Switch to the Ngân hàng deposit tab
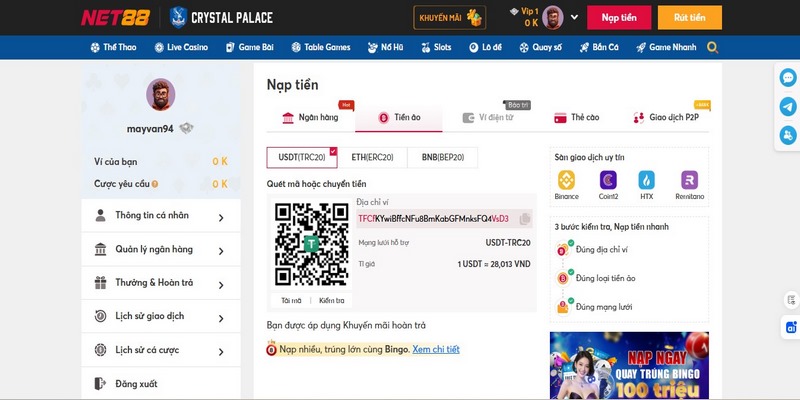Screen dimensions: 800x400 tap(311, 117)
